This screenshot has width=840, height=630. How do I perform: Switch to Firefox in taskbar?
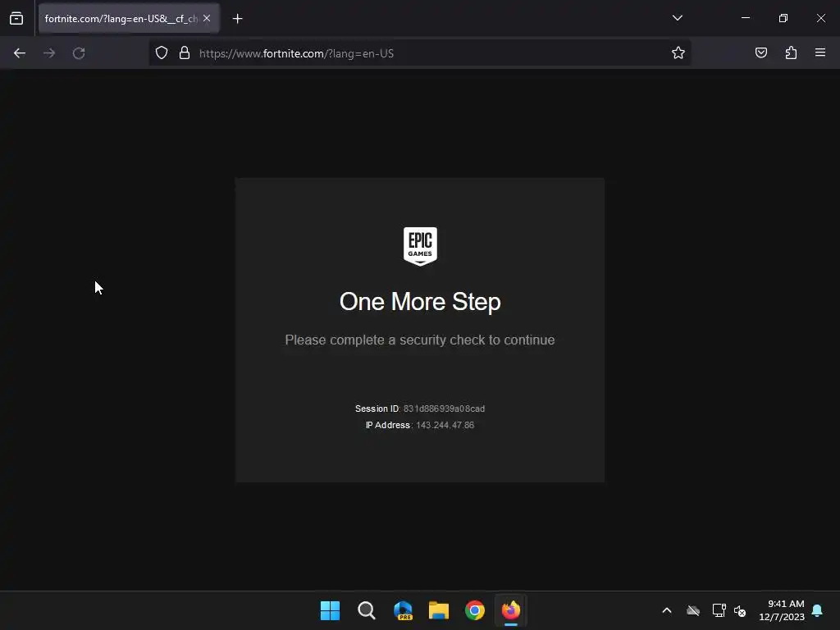[x=510, y=610]
